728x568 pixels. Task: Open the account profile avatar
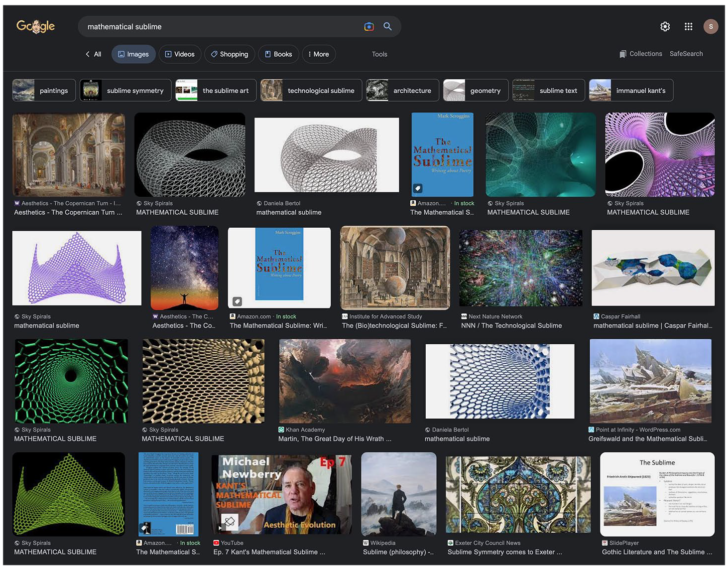coord(711,26)
